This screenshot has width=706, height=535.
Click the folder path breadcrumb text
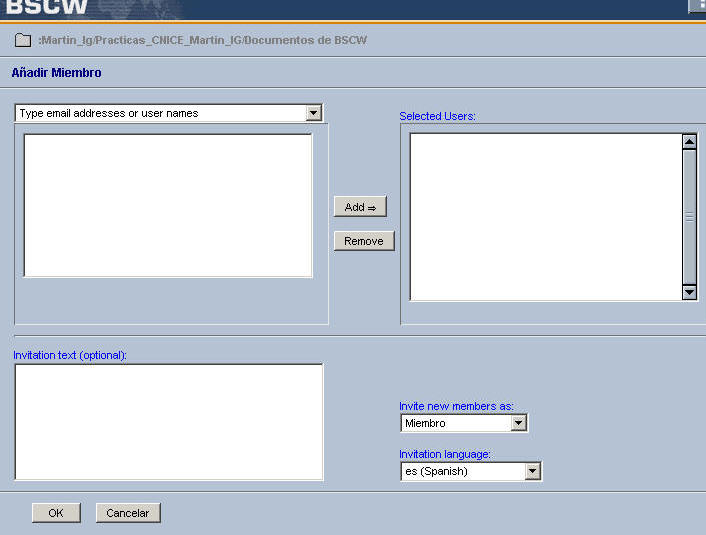click(202, 41)
